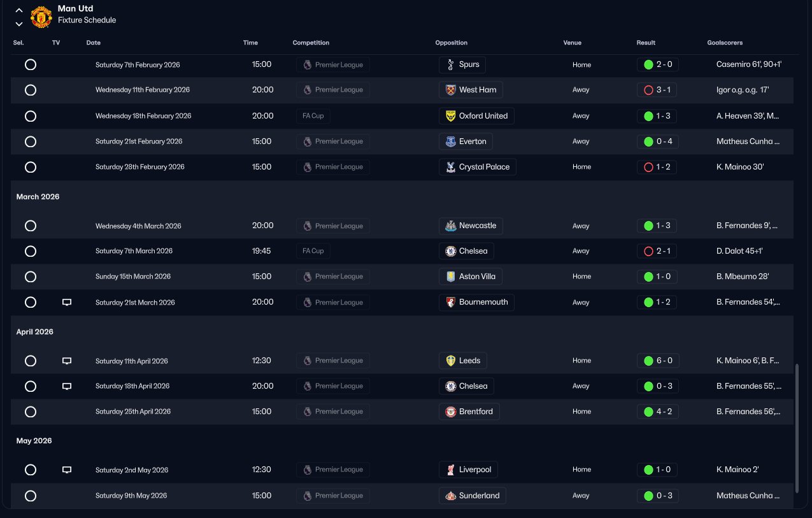
Task: Sort by the Venue column header
Action: click(573, 43)
